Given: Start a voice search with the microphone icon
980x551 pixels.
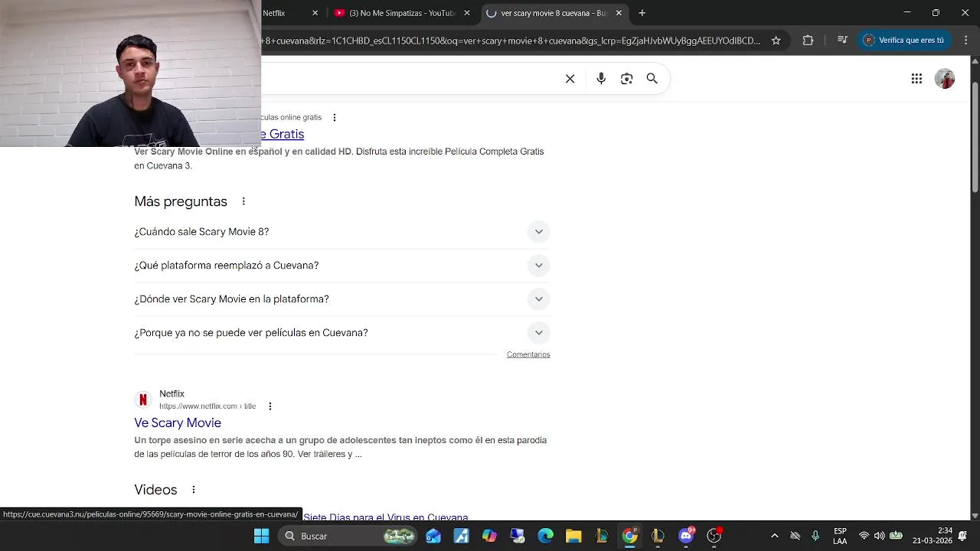Looking at the screenshot, I should tap(601, 79).
